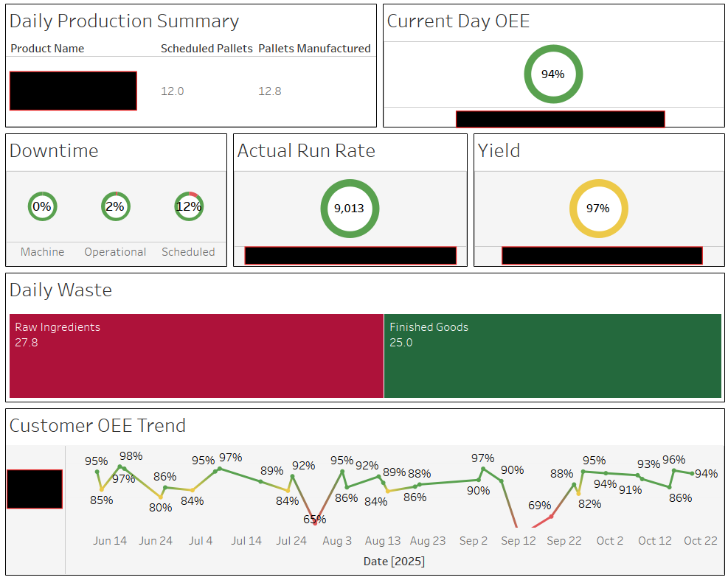Click the Current Day OEE donut gauge

coord(553,74)
